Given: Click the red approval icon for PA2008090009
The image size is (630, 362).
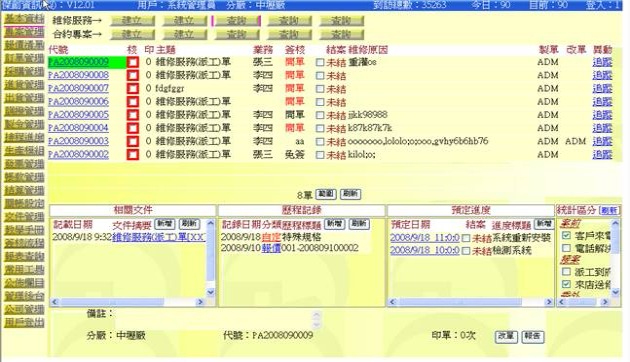Looking at the screenshot, I should click(x=133, y=62).
